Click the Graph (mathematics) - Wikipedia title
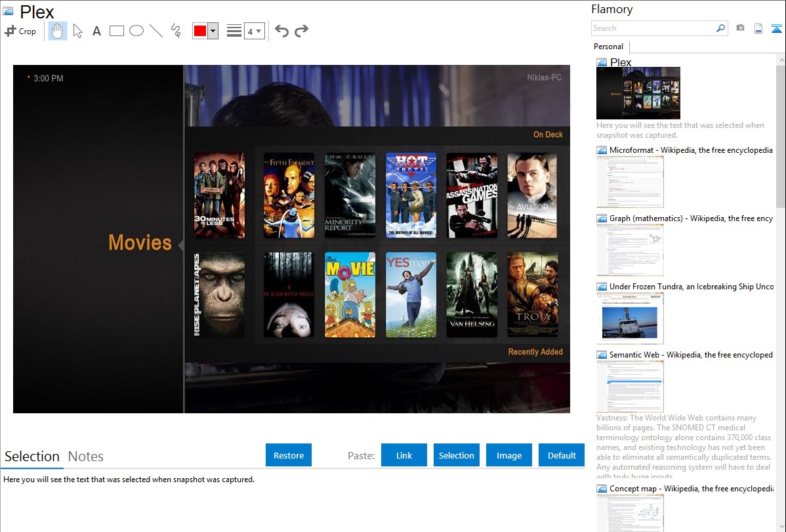Screen dimensions: 786x532 click(x=691, y=218)
